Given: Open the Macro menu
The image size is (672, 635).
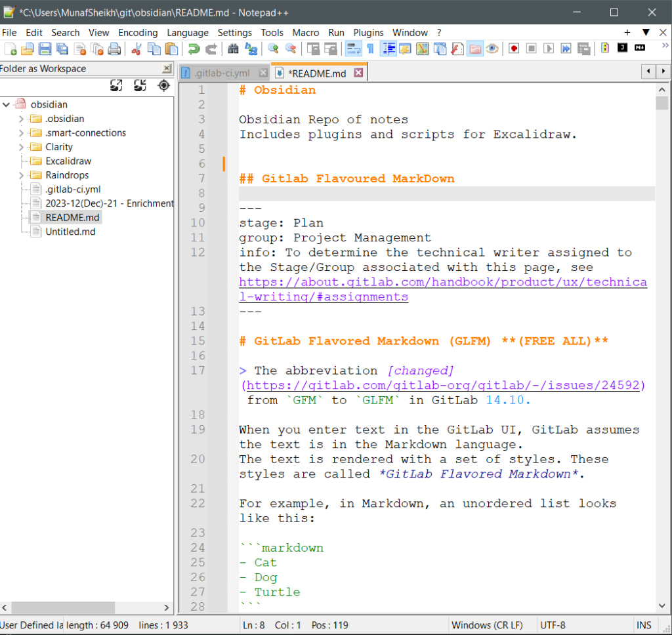Looking at the screenshot, I should tap(306, 33).
